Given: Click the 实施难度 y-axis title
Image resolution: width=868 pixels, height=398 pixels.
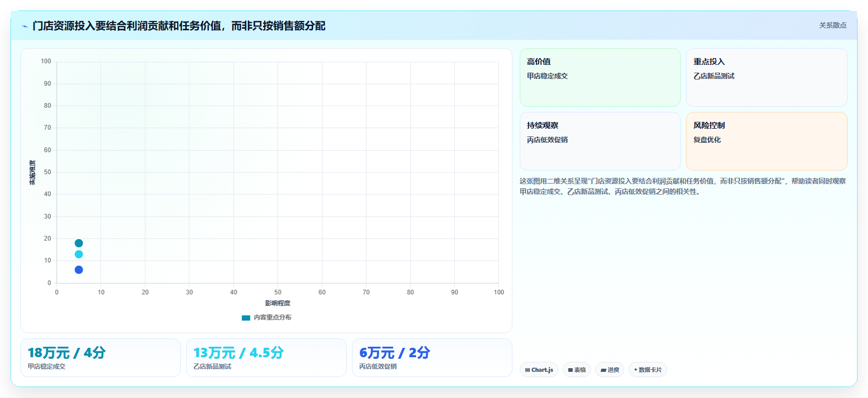Looking at the screenshot, I should point(32,173).
